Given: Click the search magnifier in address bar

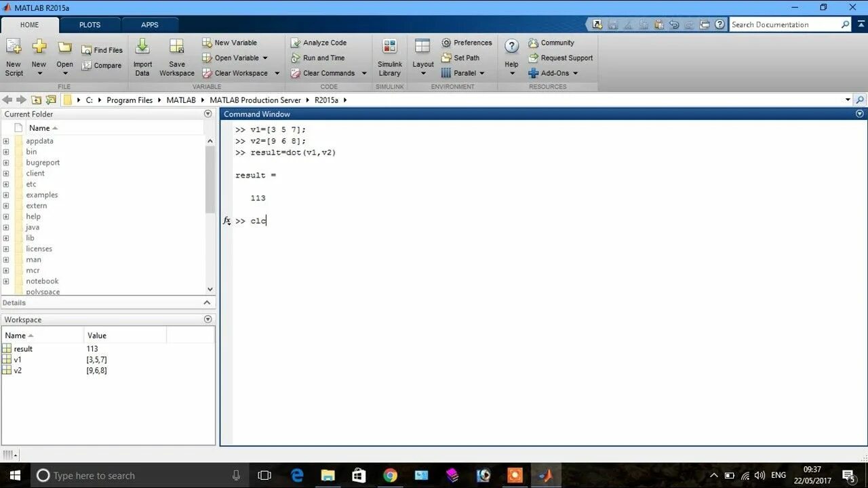Looking at the screenshot, I should [860, 100].
